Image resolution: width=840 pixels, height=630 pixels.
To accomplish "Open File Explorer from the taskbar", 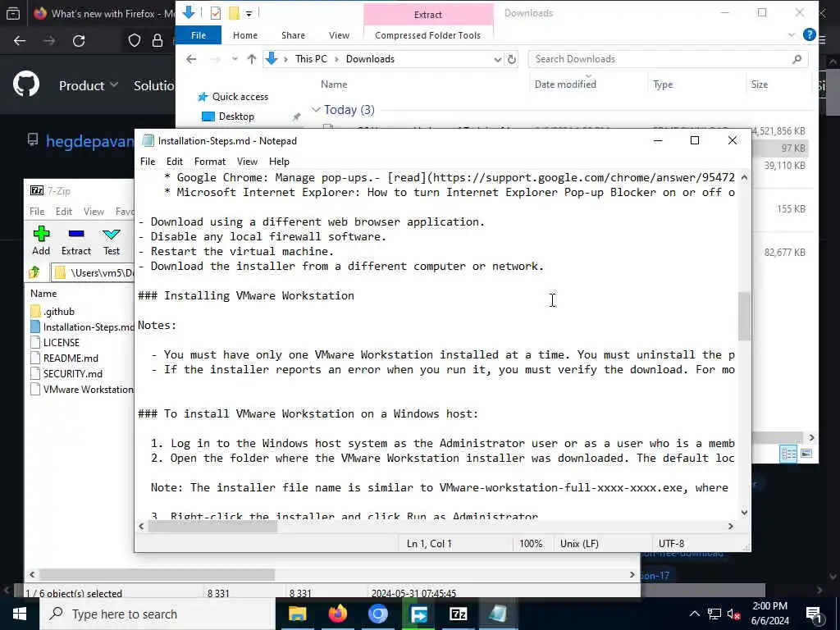I will tap(297, 614).
